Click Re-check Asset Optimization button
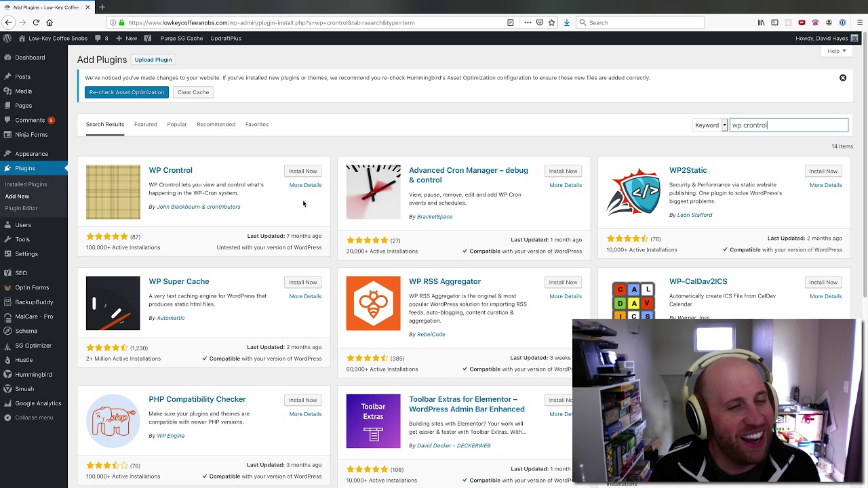This screenshot has width=868, height=488. tap(126, 92)
